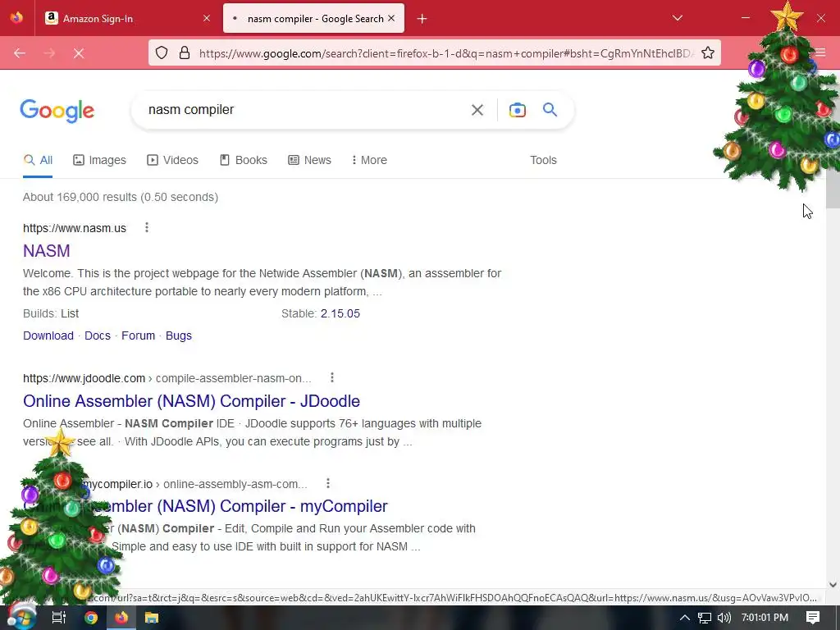840x630 pixels.
Task: Clear the search box with X icon
Action: (477, 110)
